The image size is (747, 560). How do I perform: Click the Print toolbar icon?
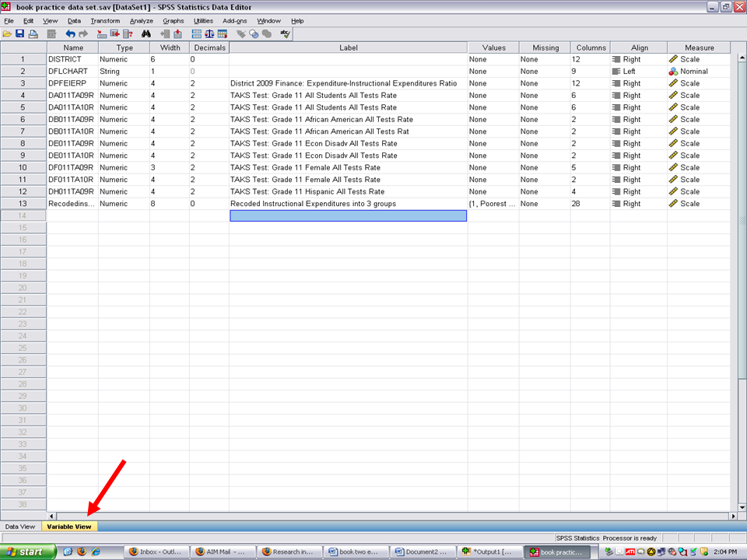point(33,34)
